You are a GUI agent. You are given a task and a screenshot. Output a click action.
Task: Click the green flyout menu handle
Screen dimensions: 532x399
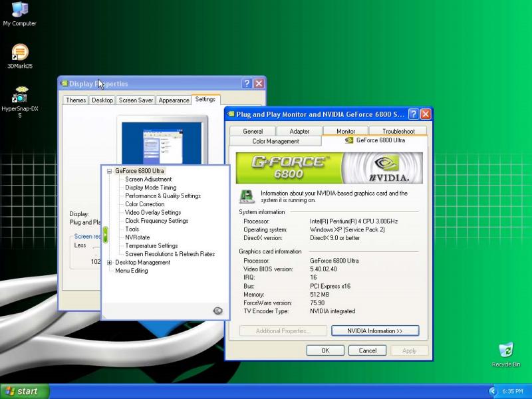click(106, 235)
